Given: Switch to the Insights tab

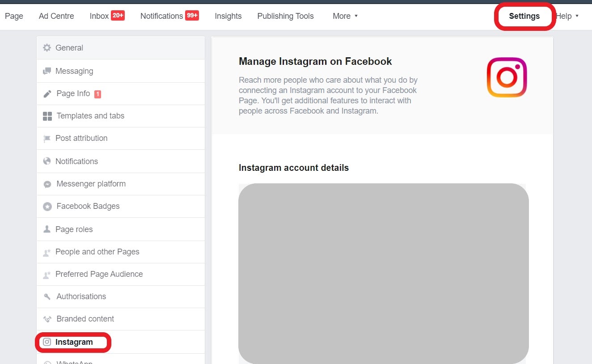Looking at the screenshot, I should pyautogui.click(x=228, y=16).
